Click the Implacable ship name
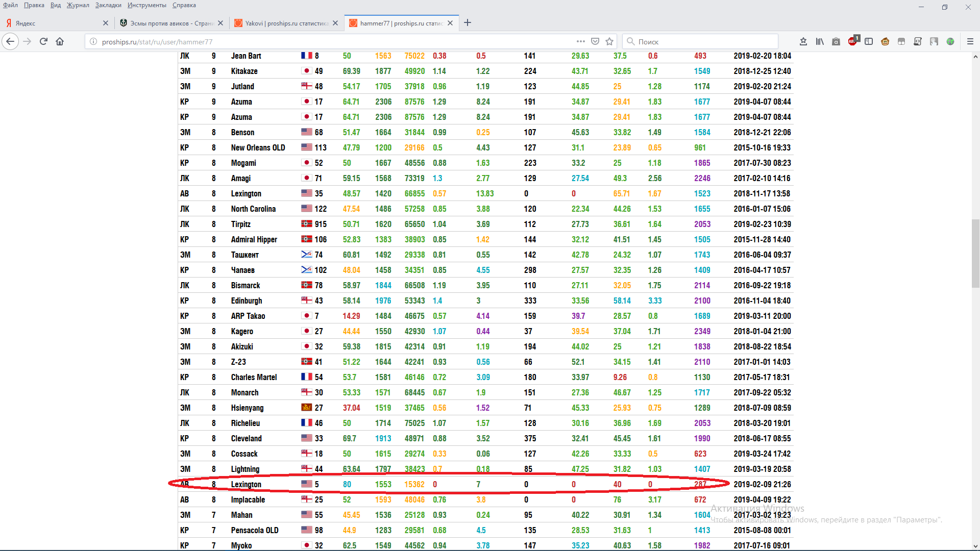The width and height of the screenshot is (980, 551). pyautogui.click(x=248, y=499)
